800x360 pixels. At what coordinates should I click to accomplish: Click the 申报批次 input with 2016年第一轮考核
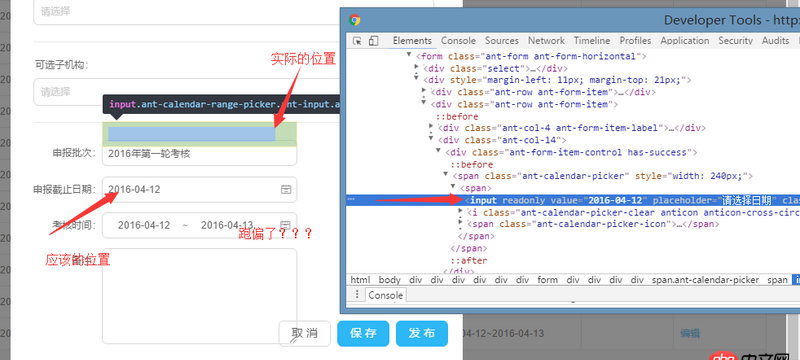coord(199,153)
